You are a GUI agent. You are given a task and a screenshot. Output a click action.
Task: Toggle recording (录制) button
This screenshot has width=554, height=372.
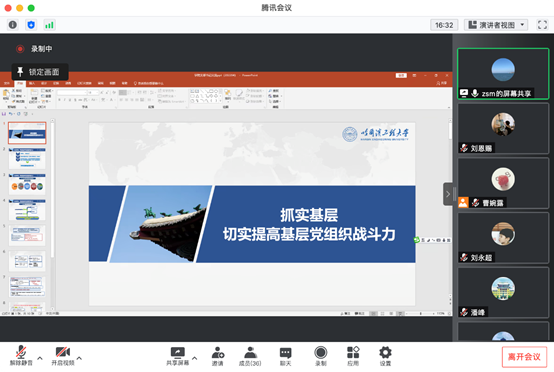(320, 356)
